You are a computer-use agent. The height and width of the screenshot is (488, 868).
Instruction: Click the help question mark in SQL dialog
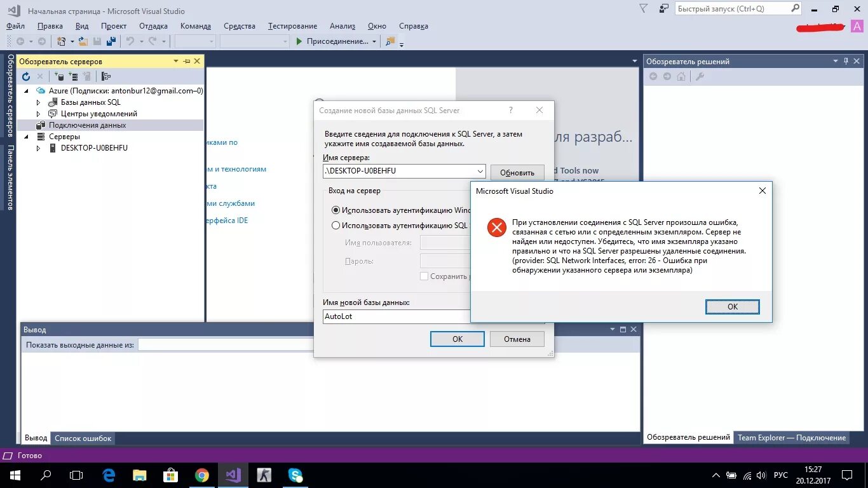pos(511,110)
